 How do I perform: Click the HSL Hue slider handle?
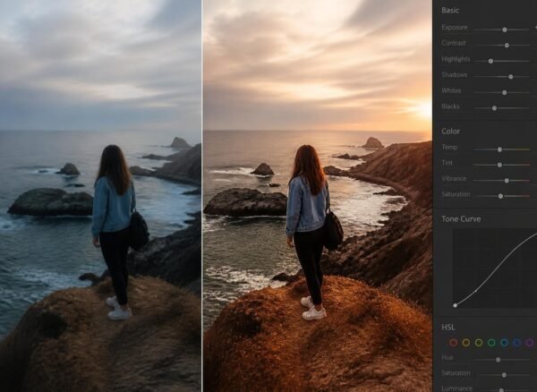coord(499,360)
